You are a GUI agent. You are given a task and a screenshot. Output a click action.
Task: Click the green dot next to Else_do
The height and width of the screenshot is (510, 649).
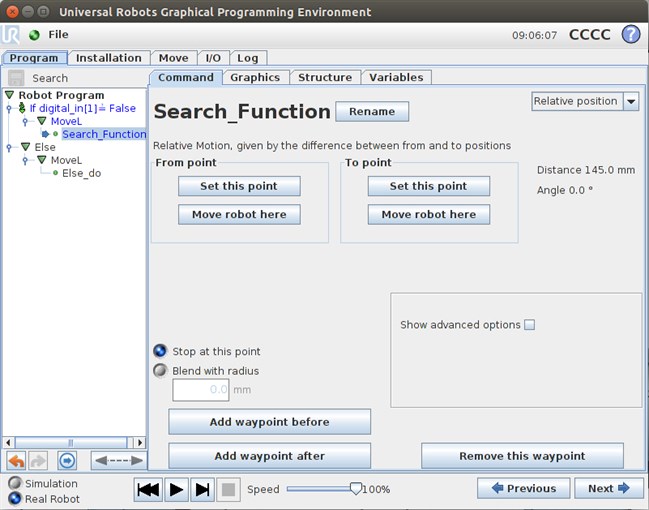[x=55, y=173]
